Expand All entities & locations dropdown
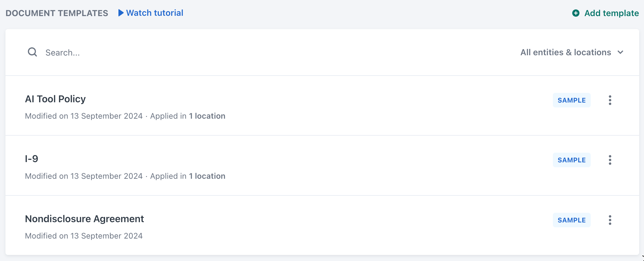 (565, 52)
